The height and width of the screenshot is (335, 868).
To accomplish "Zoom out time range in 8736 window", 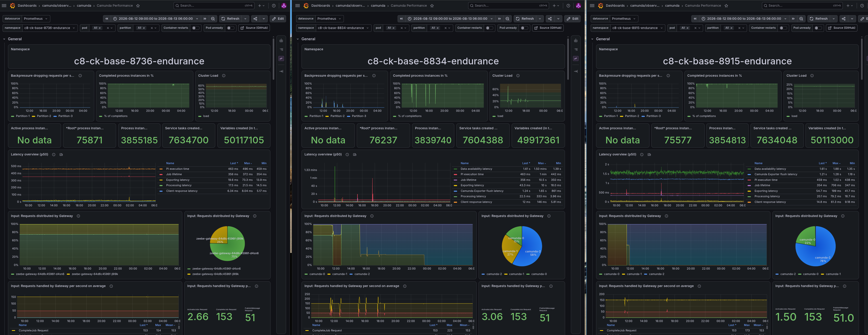I will tap(213, 19).
